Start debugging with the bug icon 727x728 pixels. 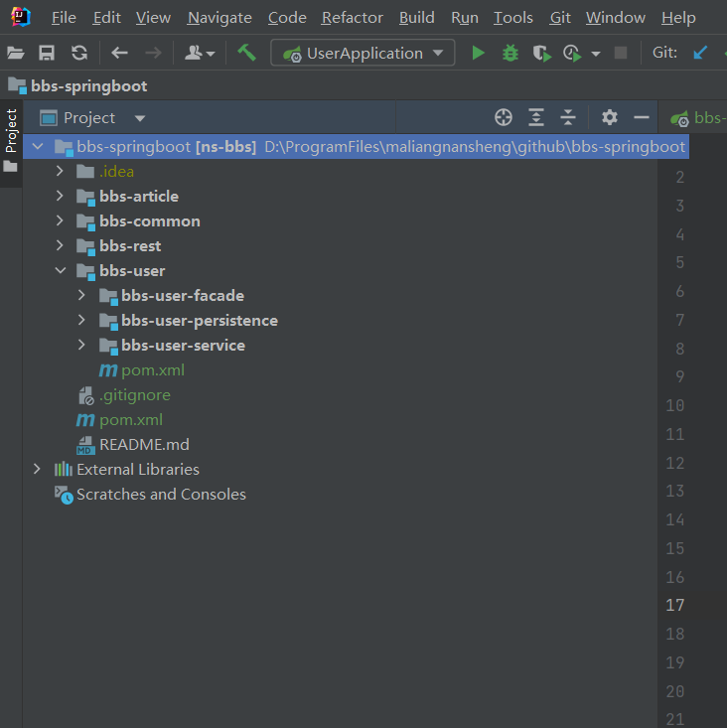point(510,54)
